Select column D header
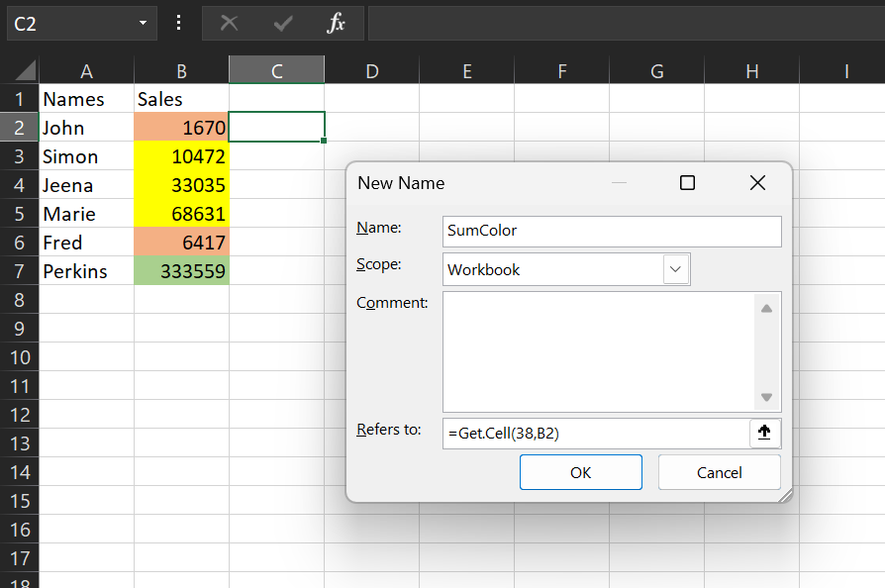Viewport: 885px width, 588px height. tap(371, 70)
